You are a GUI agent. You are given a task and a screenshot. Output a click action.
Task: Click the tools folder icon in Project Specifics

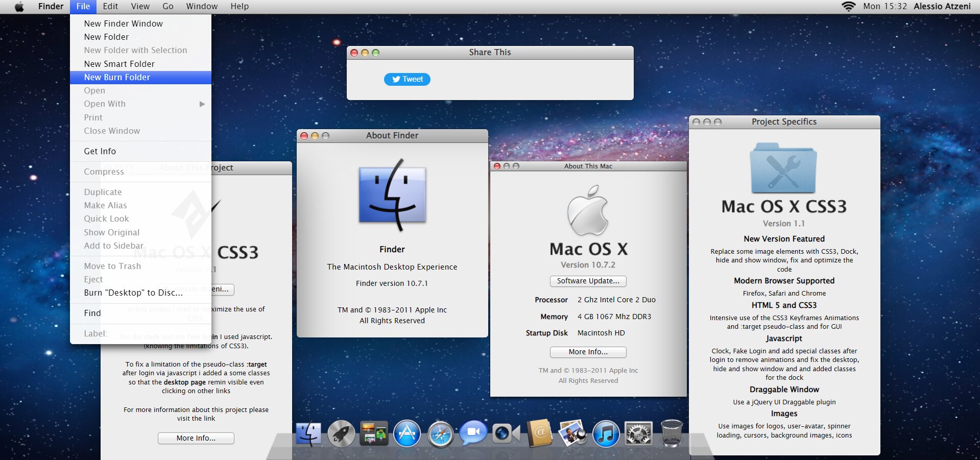click(x=783, y=167)
